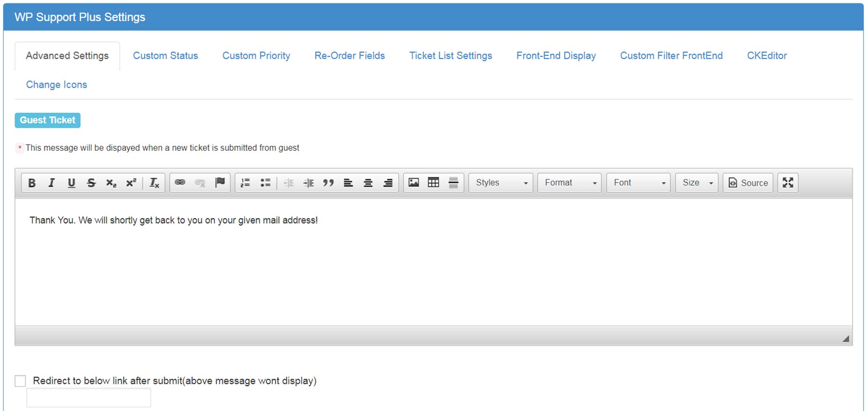Enable redirect to link after submit
This screenshot has height=411, width=868.
click(21, 381)
